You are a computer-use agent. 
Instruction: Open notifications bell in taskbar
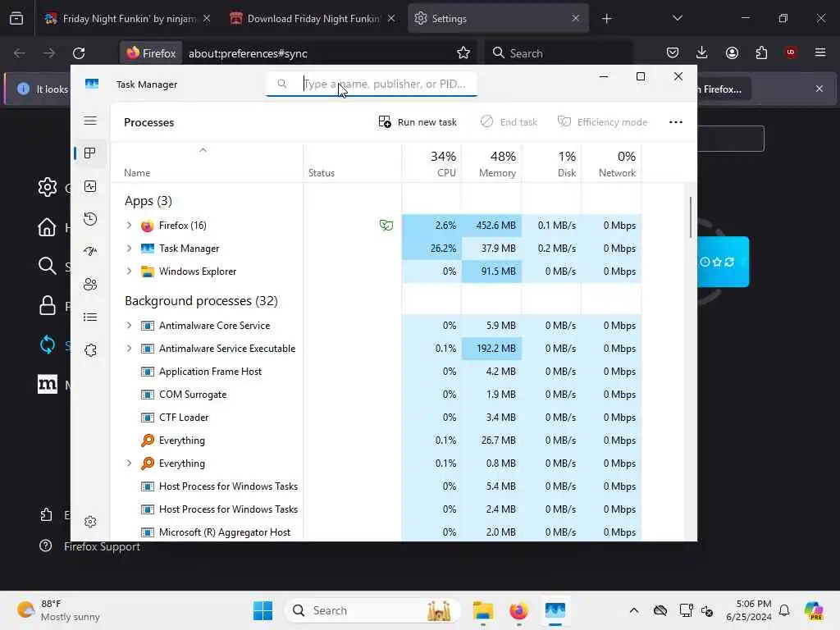784,610
